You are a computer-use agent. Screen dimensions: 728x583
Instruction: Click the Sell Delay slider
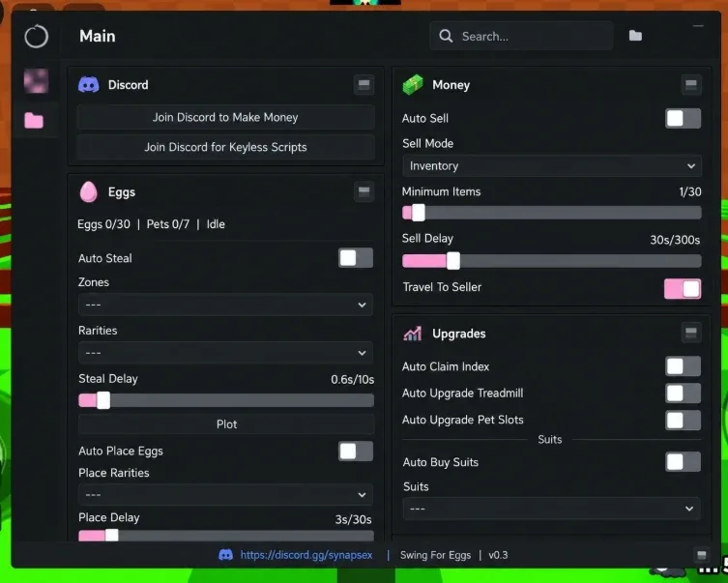(x=552, y=261)
